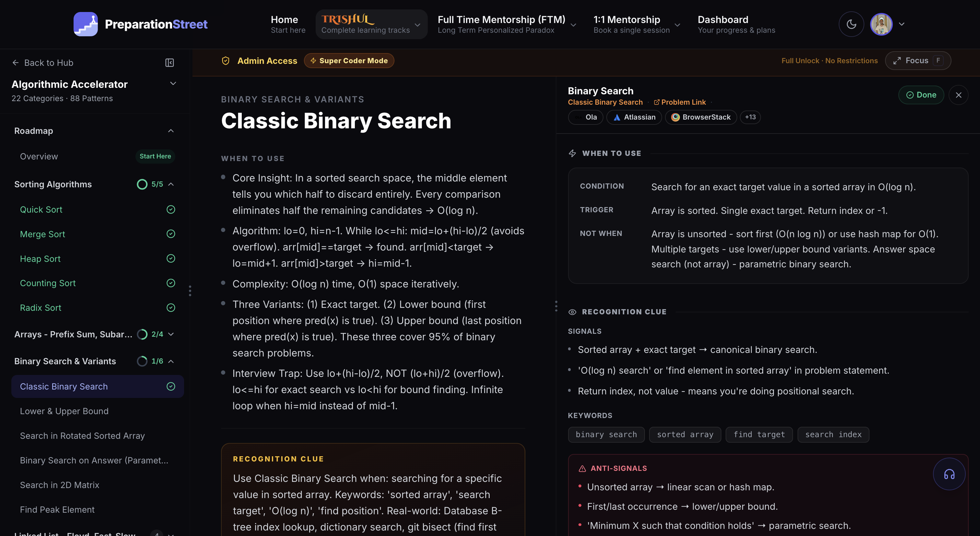Select the Ola company tag
Screen dimensions: 980x536
click(586, 117)
